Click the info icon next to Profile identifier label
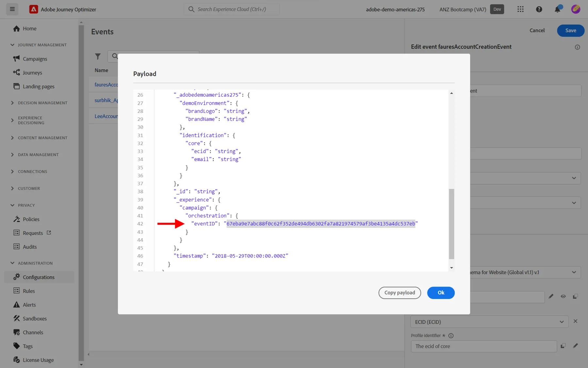The height and width of the screenshot is (368, 588). pyautogui.click(x=451, y=336)
